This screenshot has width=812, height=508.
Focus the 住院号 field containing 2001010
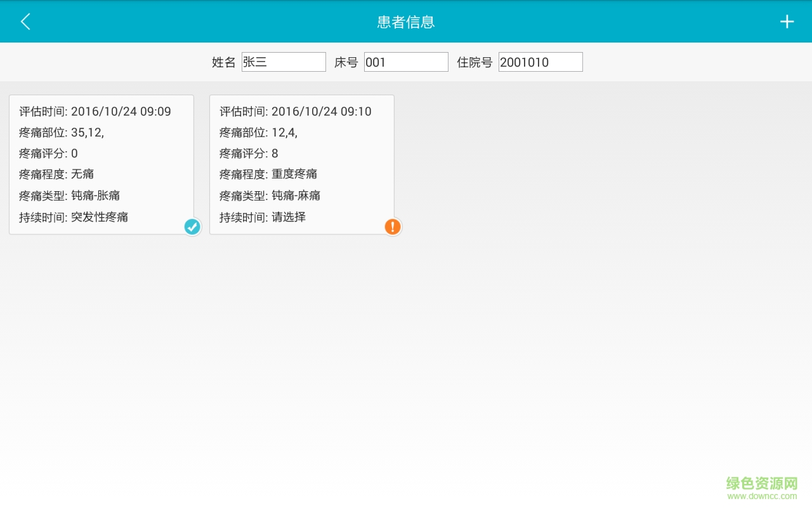pyautogui.click(x=540, y=62)
